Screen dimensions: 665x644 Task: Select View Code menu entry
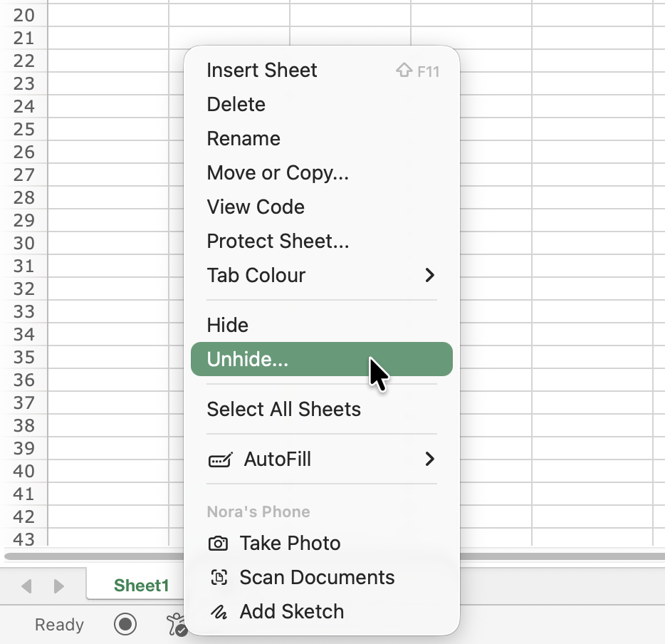coord(256,207)
